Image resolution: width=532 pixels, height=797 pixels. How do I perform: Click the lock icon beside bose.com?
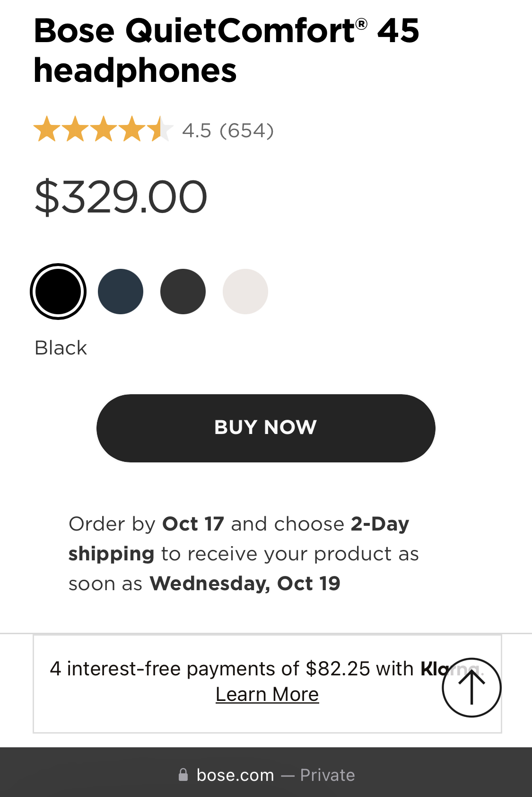pyautogui.click(x=183, y=775)
